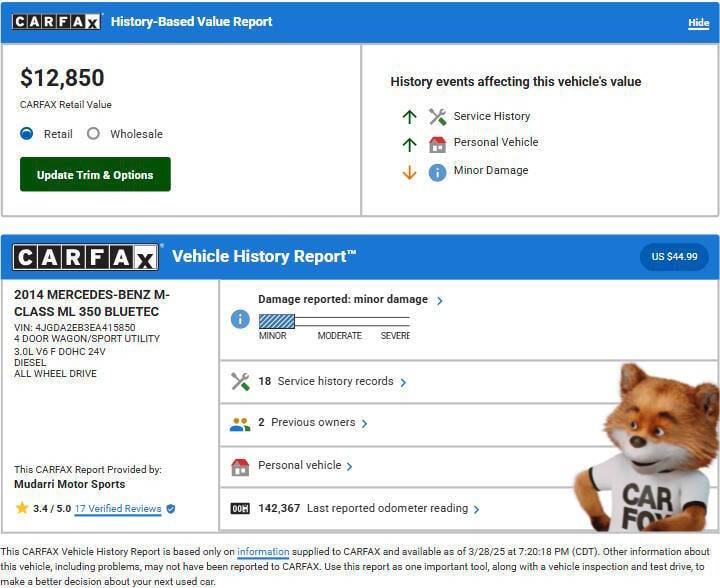720x588 pixels.
Task: Click the odometer icon beside 142,367 reading
Action: tap(240, 509)
